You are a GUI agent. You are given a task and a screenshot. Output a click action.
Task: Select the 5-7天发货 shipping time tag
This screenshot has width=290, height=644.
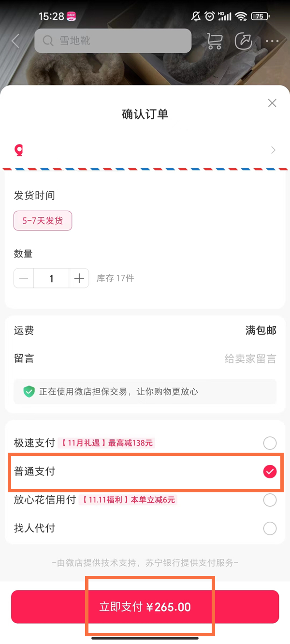tap(43, 221)
